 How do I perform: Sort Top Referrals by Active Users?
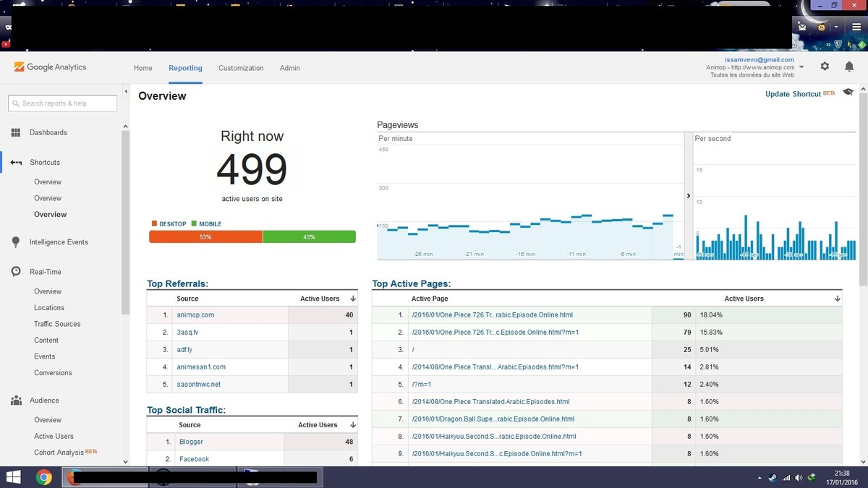pyautogui.click(x=353, y=299)
